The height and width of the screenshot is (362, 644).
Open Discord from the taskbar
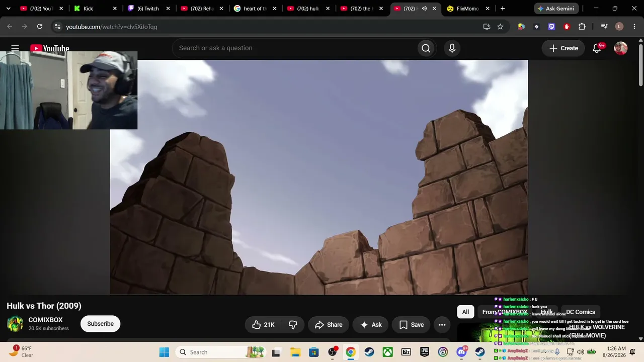(x=461, y=352)
